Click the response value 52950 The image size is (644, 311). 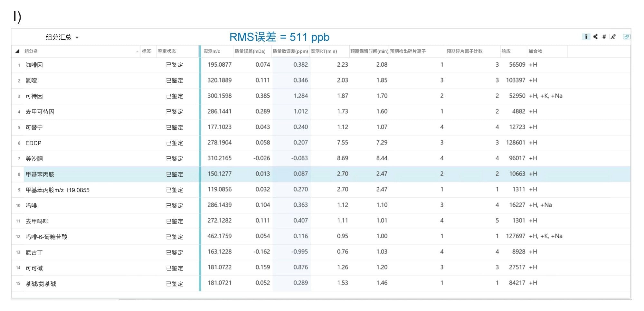click(x=517, y=96)
